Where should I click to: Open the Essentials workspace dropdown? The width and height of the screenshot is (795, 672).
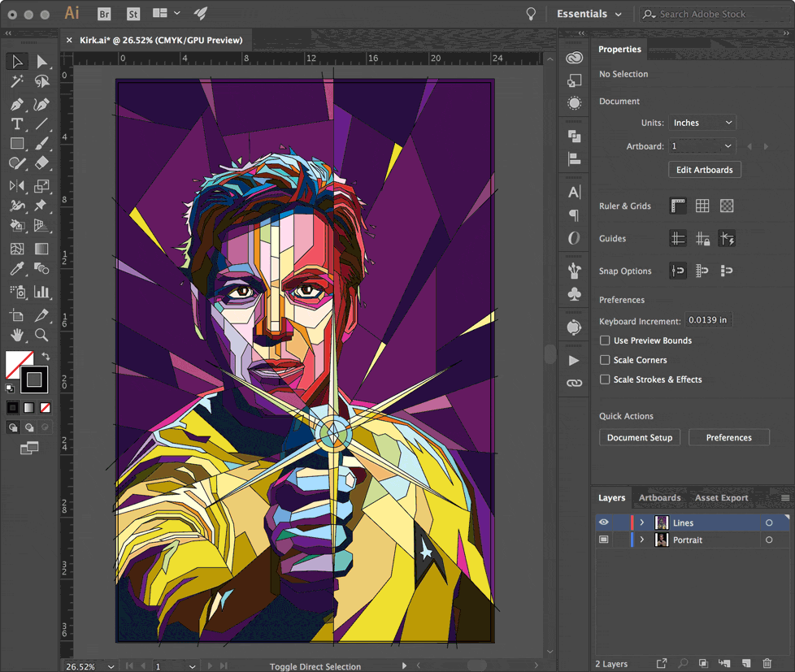click(x=589, y=14)
